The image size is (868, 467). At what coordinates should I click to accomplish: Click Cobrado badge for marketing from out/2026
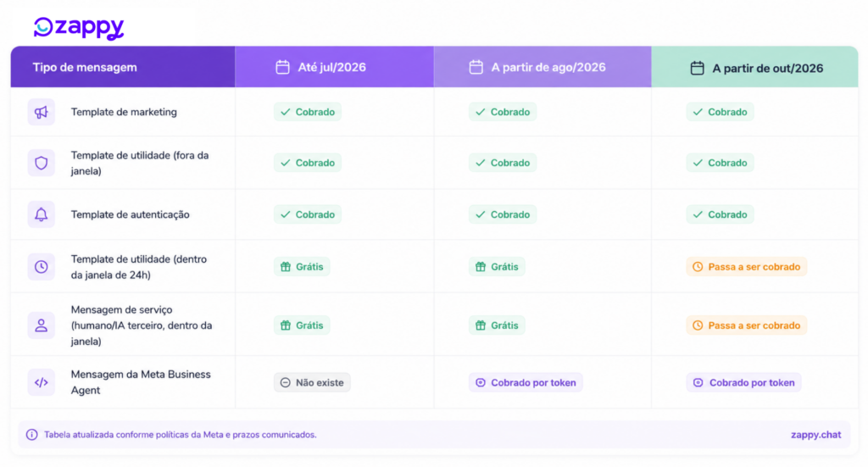tap(721, 112)
